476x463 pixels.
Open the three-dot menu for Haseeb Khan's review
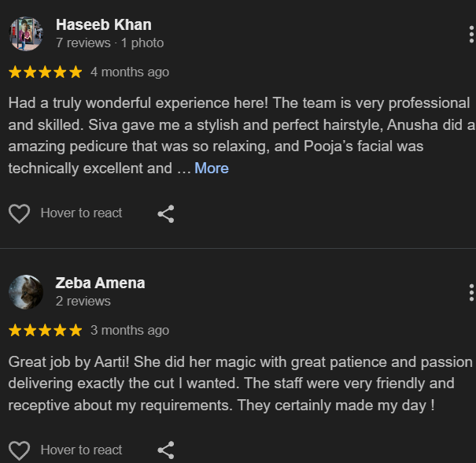(470, 34)
